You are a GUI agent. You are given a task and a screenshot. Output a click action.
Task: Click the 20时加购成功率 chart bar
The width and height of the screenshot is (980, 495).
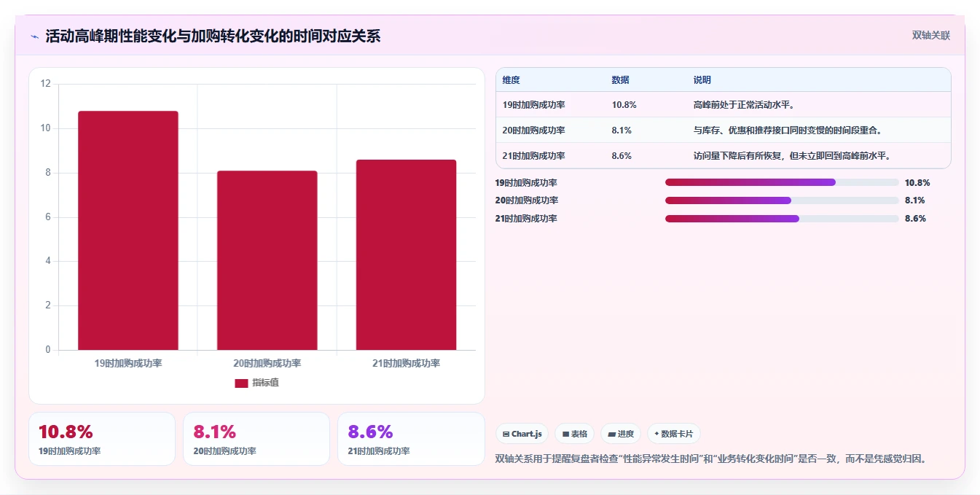coord(267,260)
